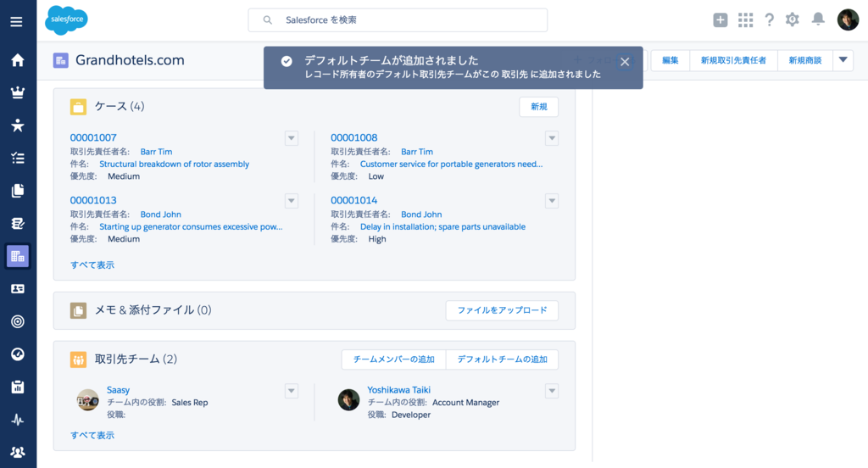This screenshot has height=468, width=868.
Task: Click デフォルトチームの追加 button
Action: (x=502, y=359)
